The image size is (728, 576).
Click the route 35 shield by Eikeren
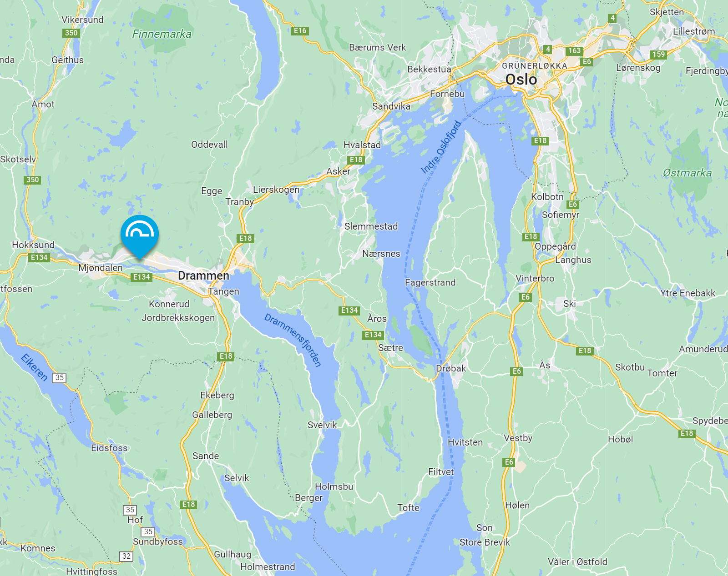click(59, 377)
